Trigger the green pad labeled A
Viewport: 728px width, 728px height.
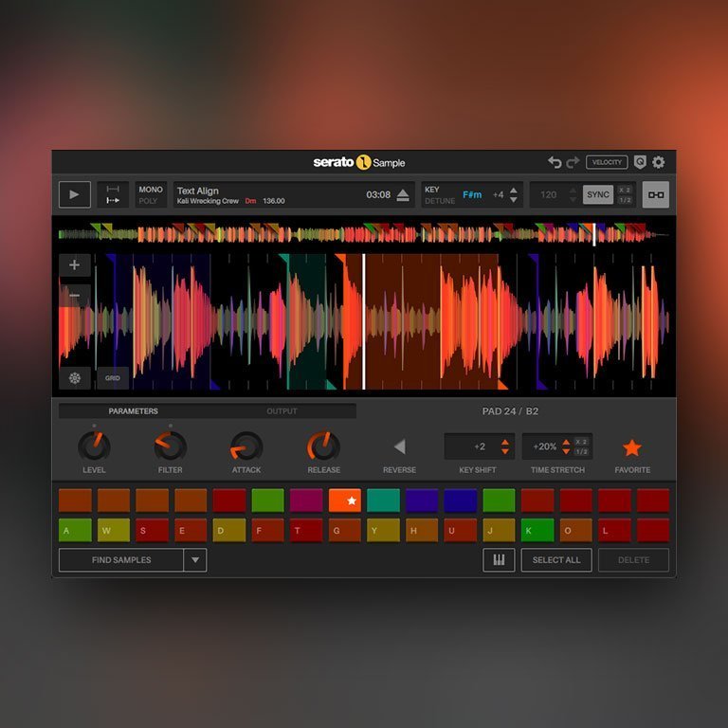(x=75, y=530)
